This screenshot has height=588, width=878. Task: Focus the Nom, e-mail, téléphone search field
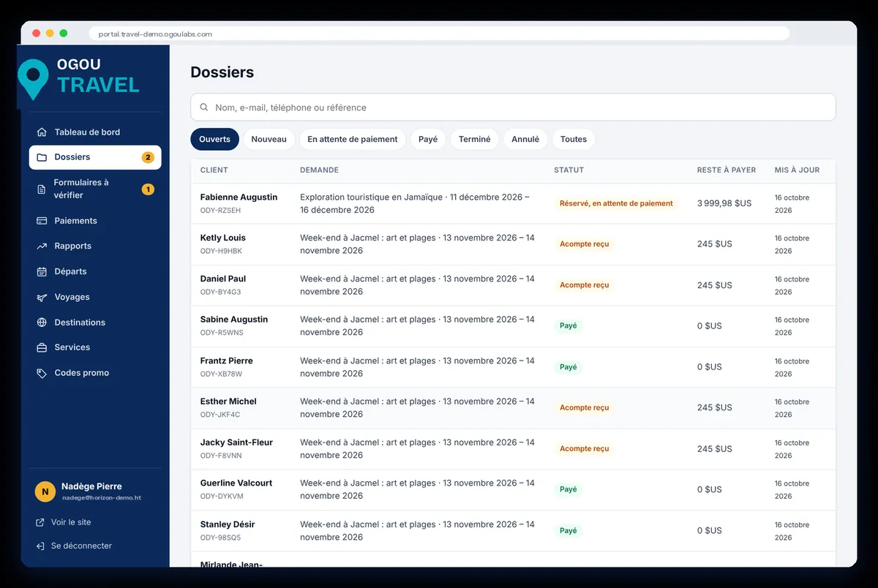coord(513,108)
